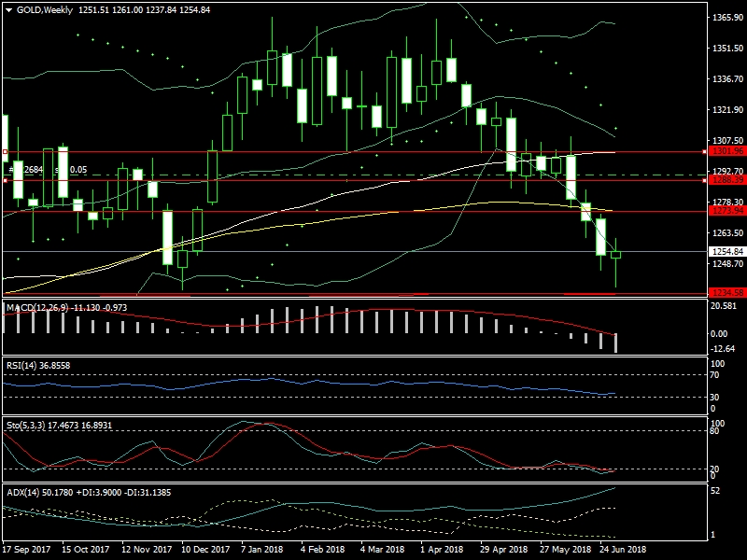
Task: Select the 1288.39 red price label
Action: [x=726, y=180]
